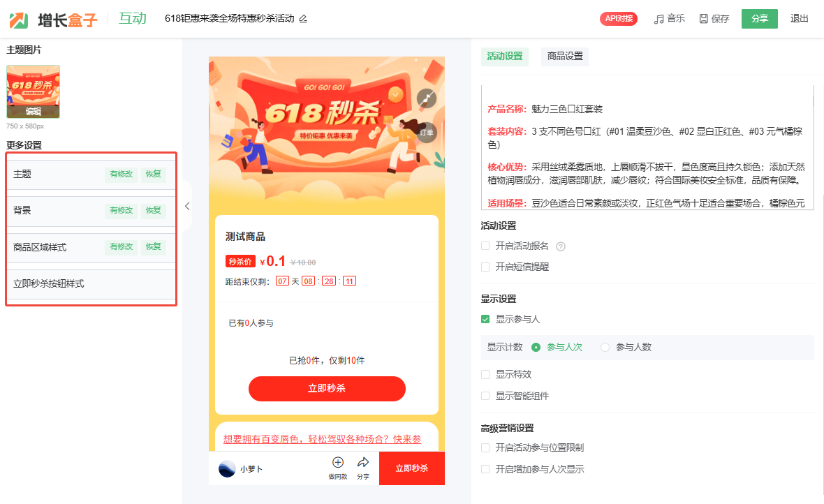Toggle the round music icon on preview banner
This screenshot has height=504, width=824.
click(427, 98)
